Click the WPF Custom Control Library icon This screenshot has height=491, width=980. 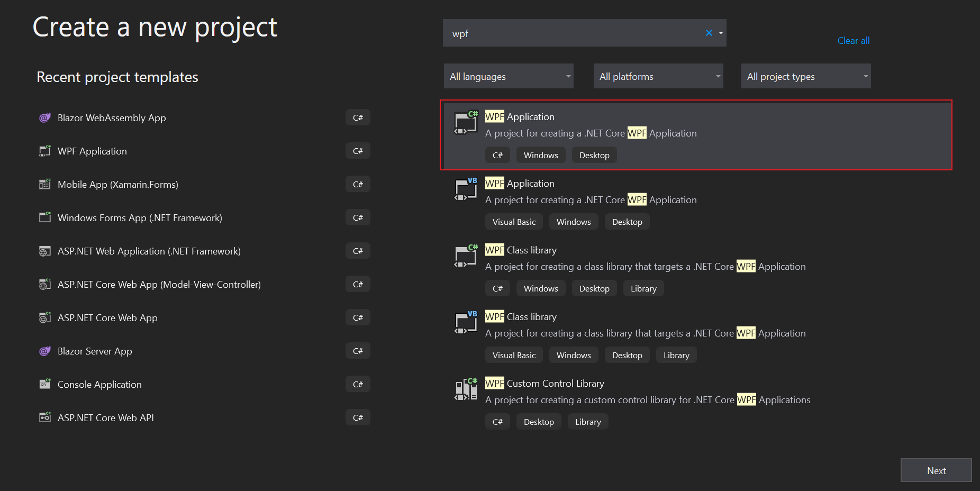466,390
